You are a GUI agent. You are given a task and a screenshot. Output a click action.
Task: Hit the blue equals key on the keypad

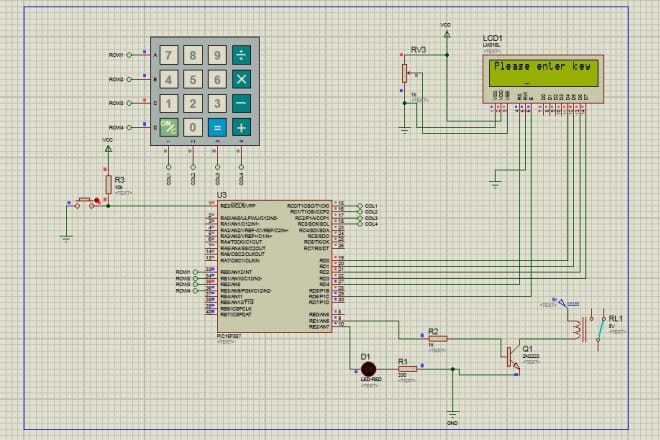[217, 127]
